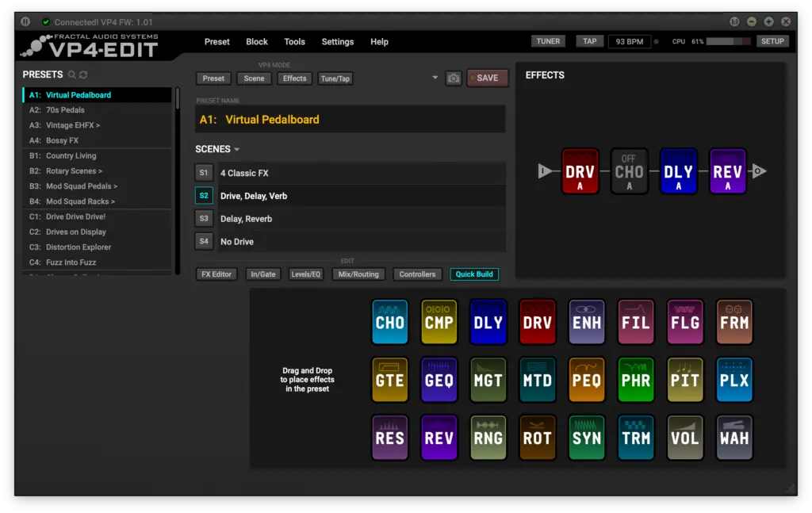Click the Compressor (CMP) block icon
The height and width of the screenshot is (513, 812).
tap(439, 322)
